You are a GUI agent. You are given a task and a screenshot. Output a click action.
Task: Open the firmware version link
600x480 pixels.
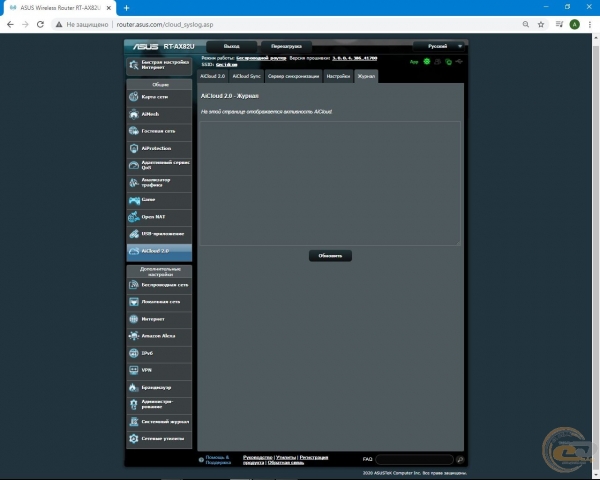click(x=355, y=58)
